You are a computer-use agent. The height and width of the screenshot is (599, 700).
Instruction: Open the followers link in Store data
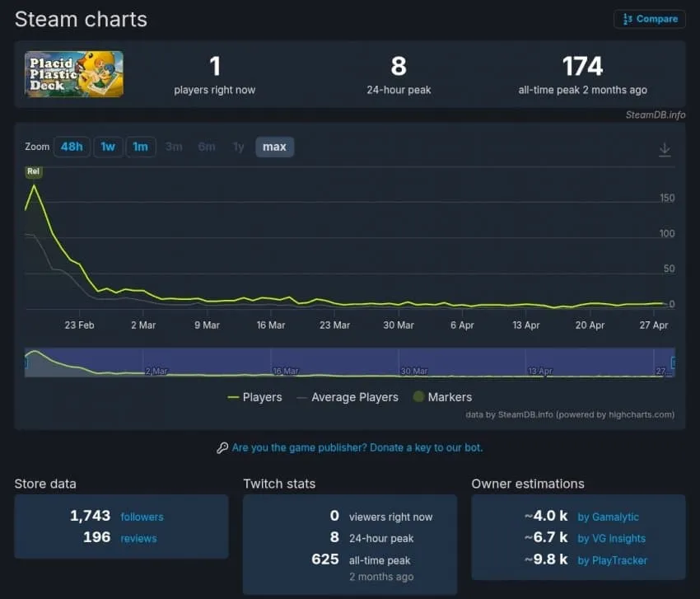click(x=142, y=517)
